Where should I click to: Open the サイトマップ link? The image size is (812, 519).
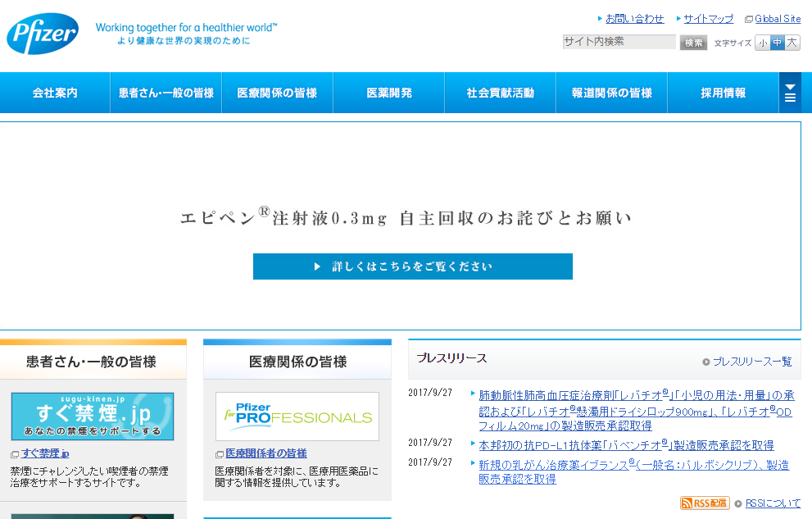pyautogui.click(x=709, y=19)
